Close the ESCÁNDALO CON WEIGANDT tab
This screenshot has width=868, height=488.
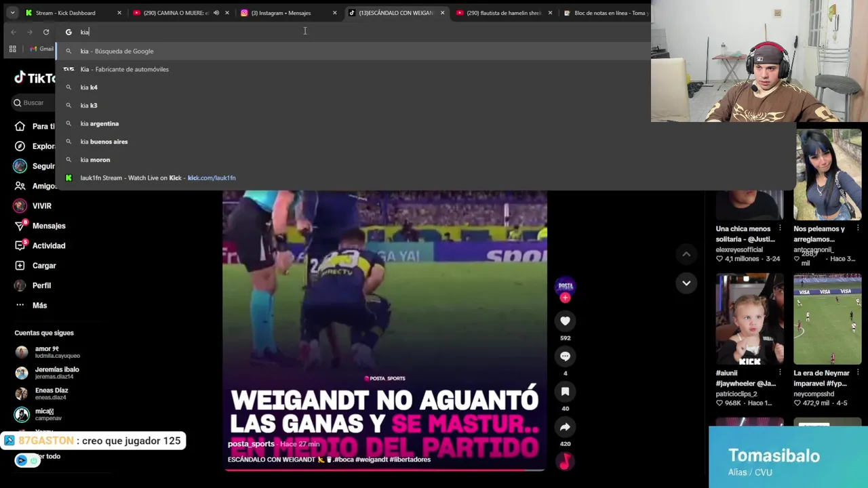click(x=442, y=12)
